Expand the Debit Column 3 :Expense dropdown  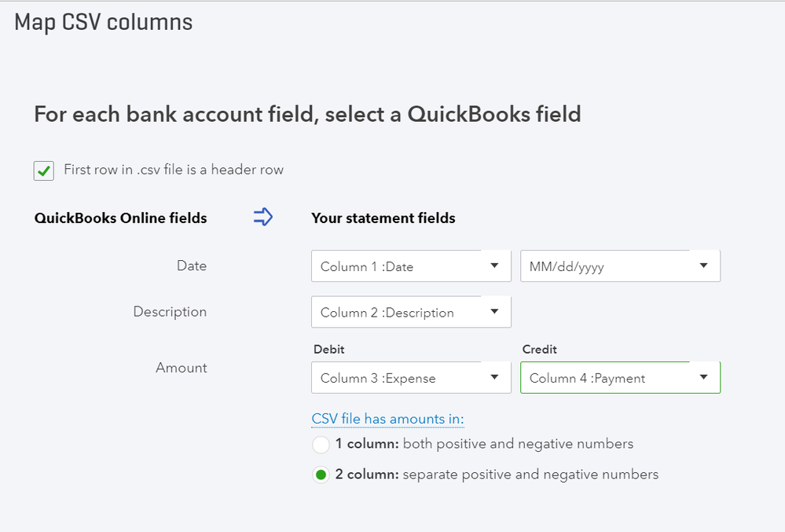411,378
